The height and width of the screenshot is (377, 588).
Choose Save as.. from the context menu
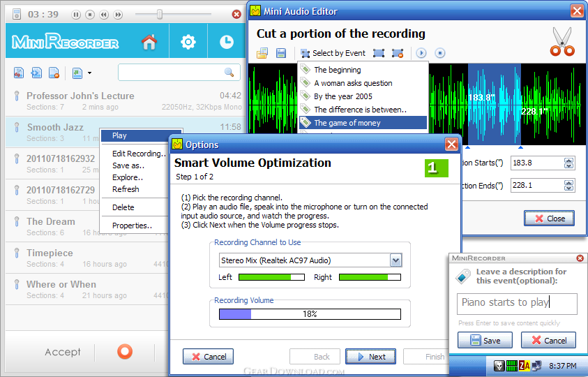pyautogui.click(x=135, y=165)
